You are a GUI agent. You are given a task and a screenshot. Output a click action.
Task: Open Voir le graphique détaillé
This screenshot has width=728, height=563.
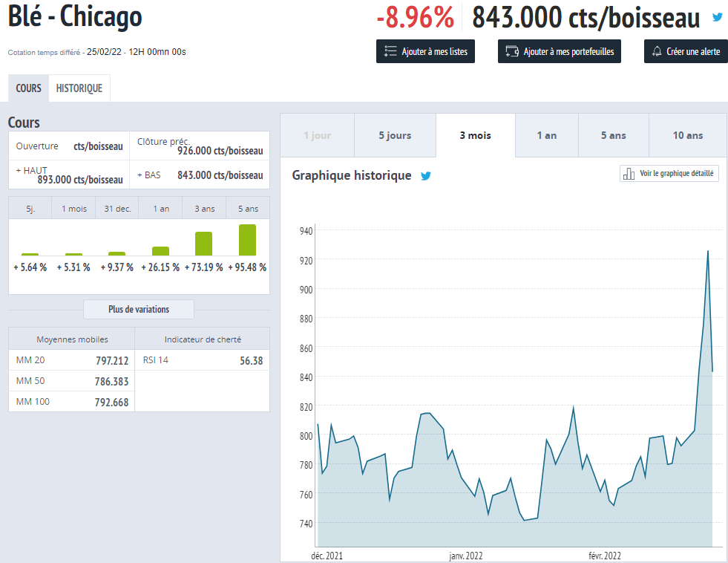click(669, 173)
